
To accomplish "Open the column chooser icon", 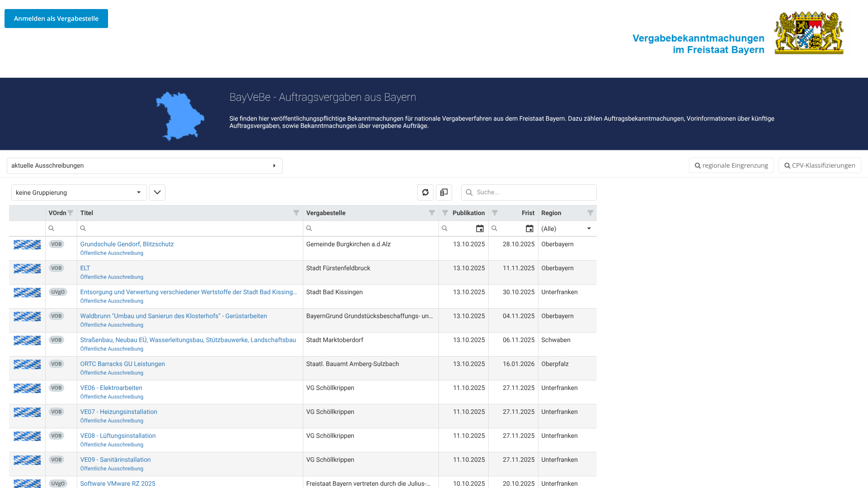I will pyautogui.click(x=443, y=192).
